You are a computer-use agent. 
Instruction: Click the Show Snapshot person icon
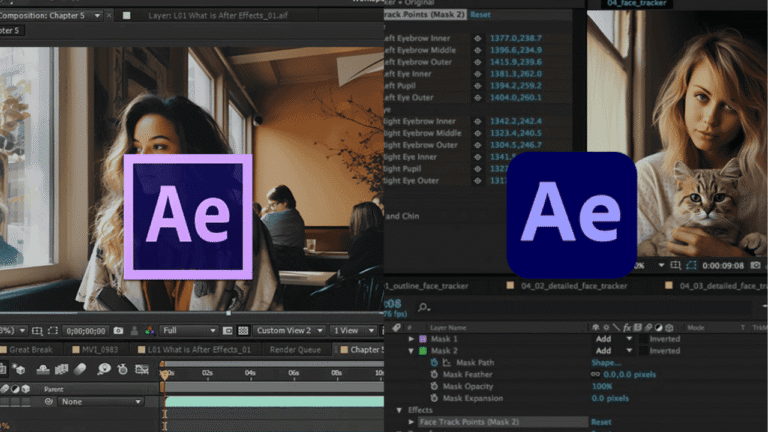pos(134,331)
